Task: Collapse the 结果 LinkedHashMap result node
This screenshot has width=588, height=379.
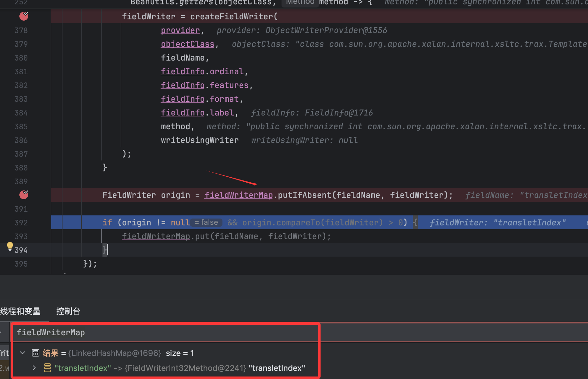Action: [22, 353]
